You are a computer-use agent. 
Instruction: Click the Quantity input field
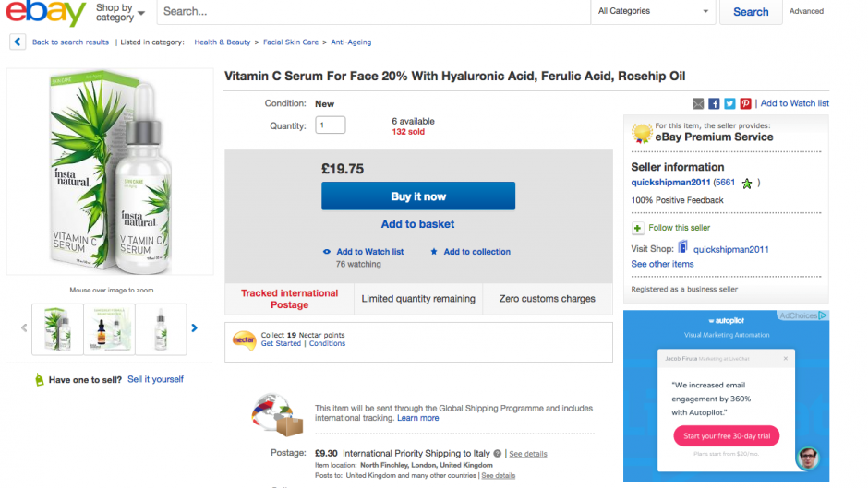coord(331,125)
